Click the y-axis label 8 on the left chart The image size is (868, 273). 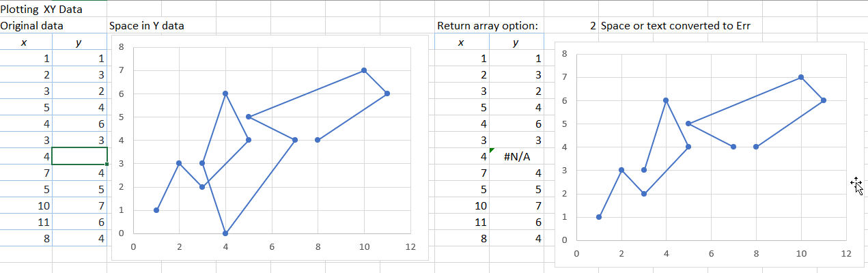[121, 47]
